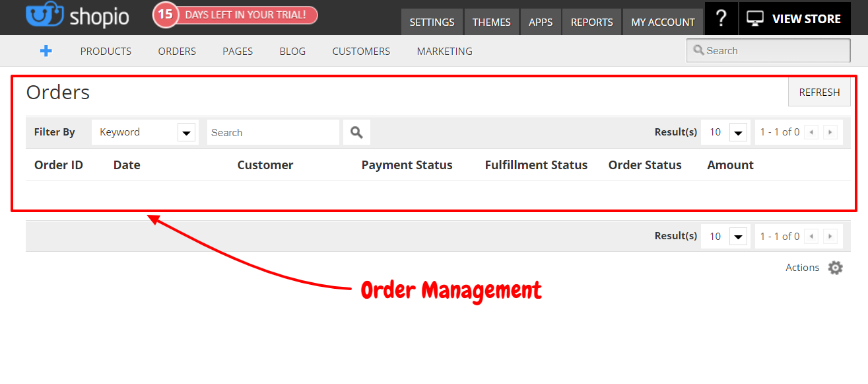Open the MARKETING section
This screenshot has height=384, width=868.
444,51
